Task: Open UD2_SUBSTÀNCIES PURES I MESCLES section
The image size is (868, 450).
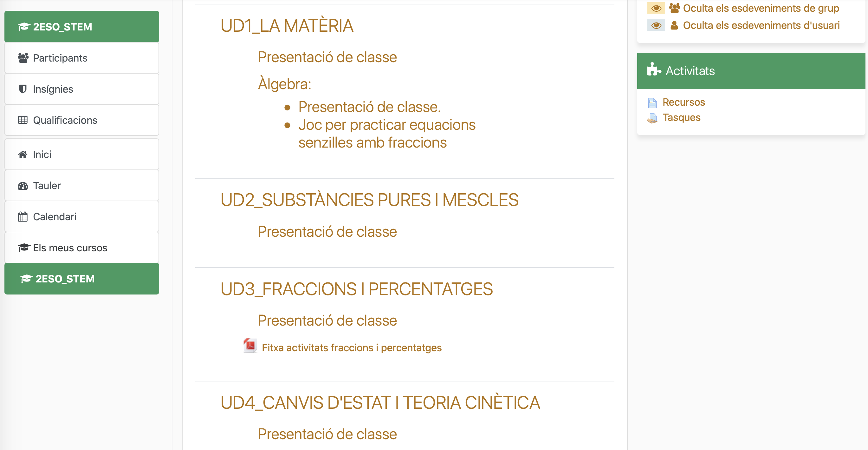Action: point(369,200)
